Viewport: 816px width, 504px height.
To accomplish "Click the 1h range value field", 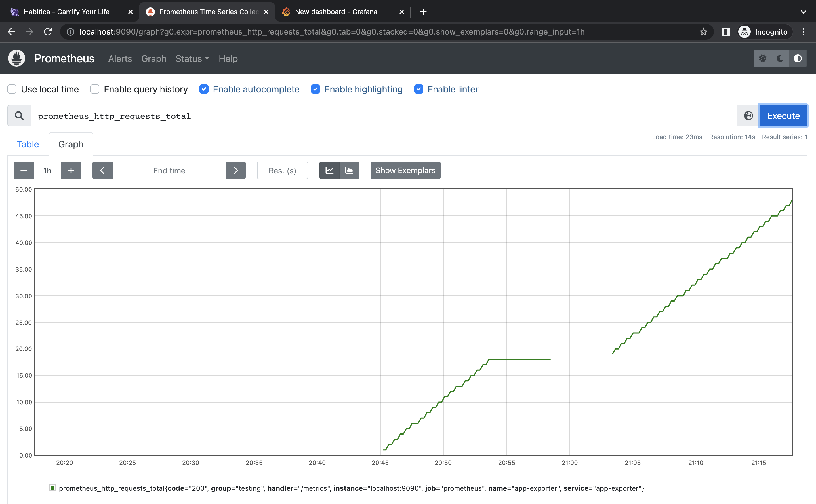I will coord(47,170).
